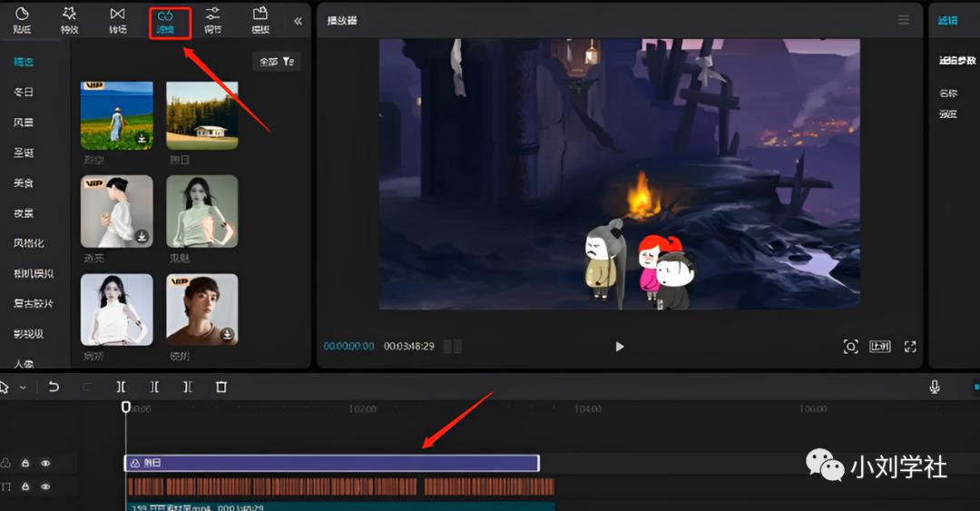Open the 贴纸 stickers tab
Viewport: 980px width, 511px height.
click(x=22, y=20)
